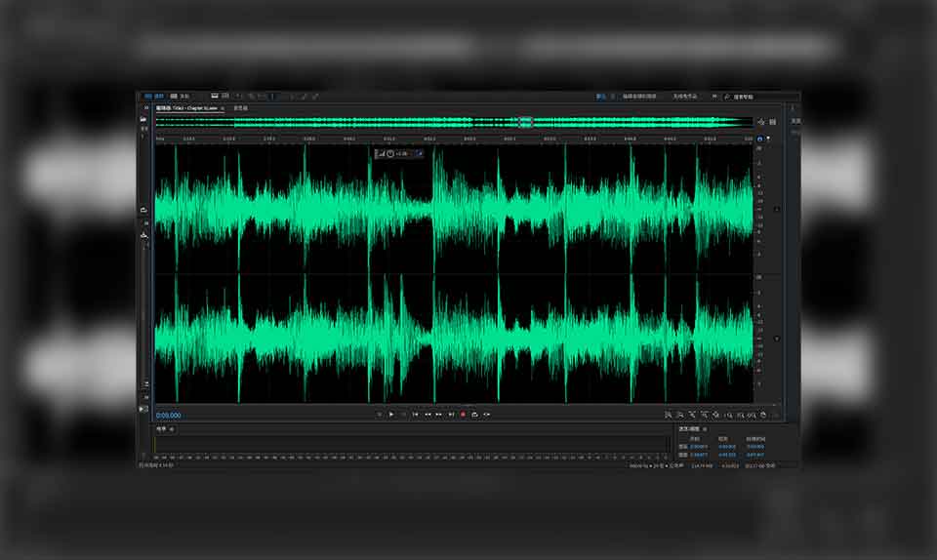The height and width of the screenshot is (560, 937).
Task: Click the Fast Forward transport button
Action: pos(438,415)
